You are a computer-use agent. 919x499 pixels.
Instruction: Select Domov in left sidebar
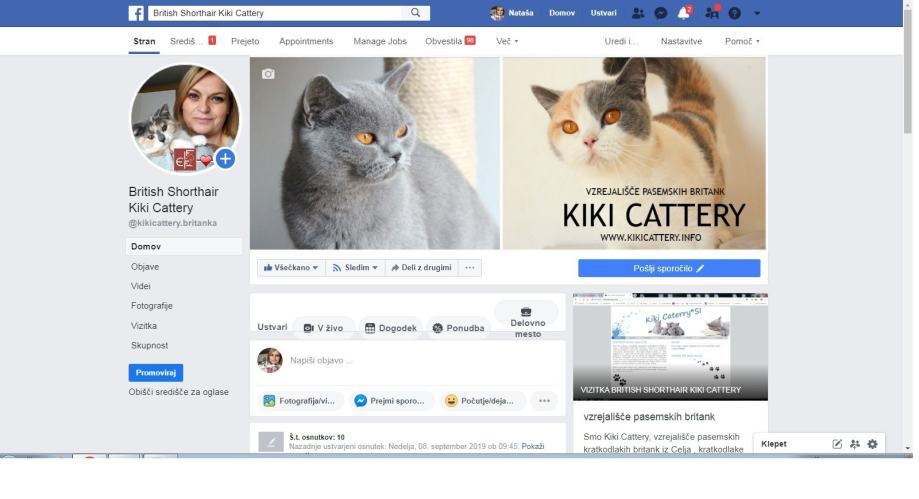click(183, 246)
